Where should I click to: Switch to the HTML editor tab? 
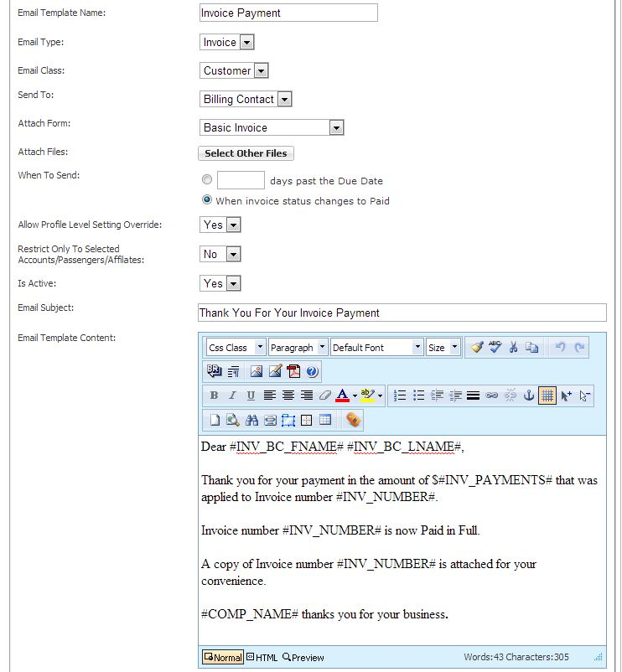tap(262, 658)
